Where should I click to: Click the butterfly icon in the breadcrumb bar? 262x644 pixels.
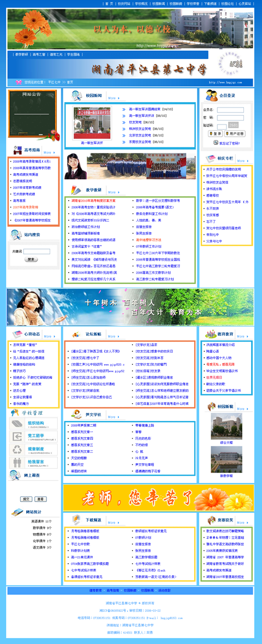[x=19, y=82]
